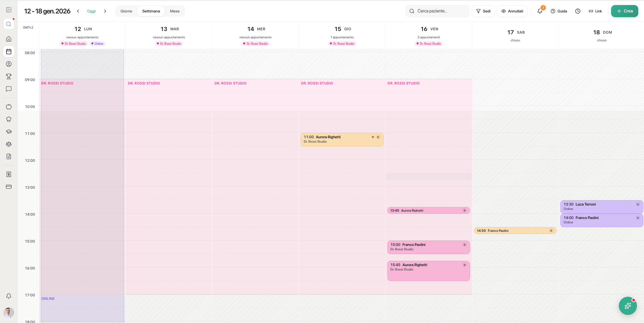Open the patients profile icon in sidebar
The image size is (644, 323).
point(9,64)
